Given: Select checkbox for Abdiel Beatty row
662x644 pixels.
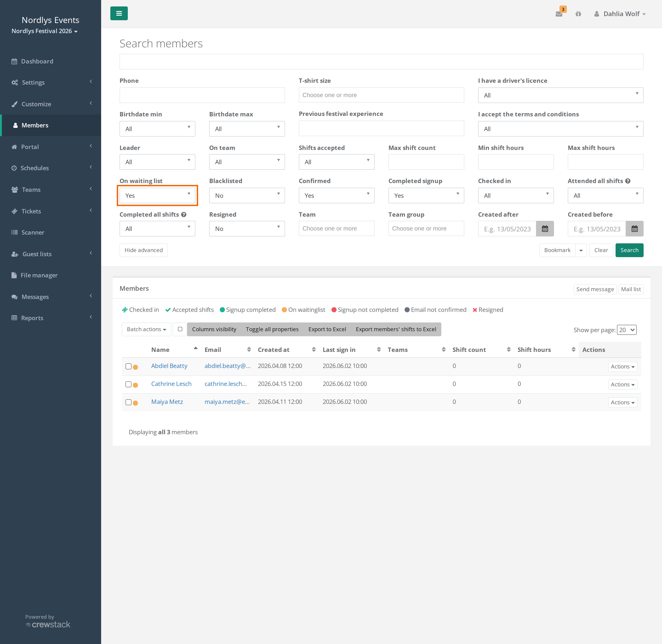Looking at the screenshot, I should 128,366.
